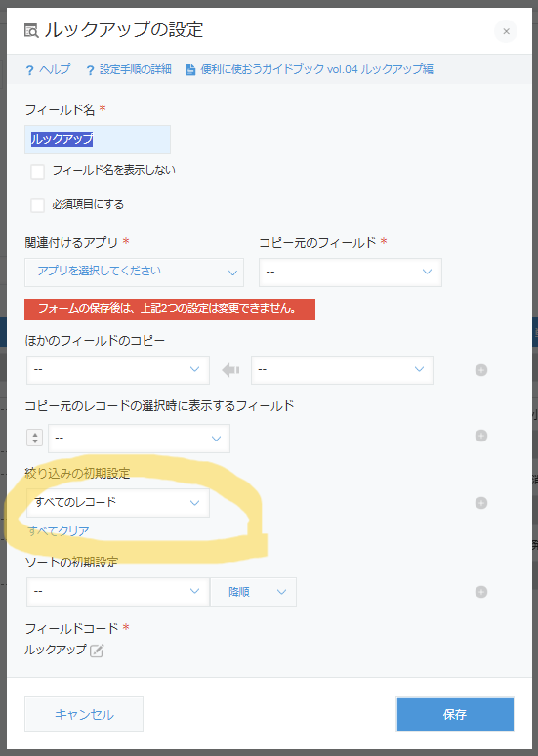Image resolution: width=538 pixels, height=756 pixels.
Task: Click the すべてクリア link
Action: pos(59,531)
